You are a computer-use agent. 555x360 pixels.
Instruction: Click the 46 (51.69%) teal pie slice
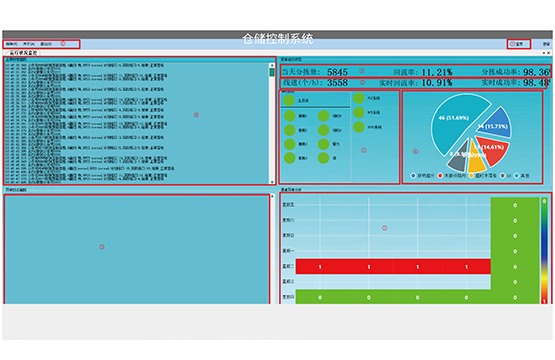point(454,122)
